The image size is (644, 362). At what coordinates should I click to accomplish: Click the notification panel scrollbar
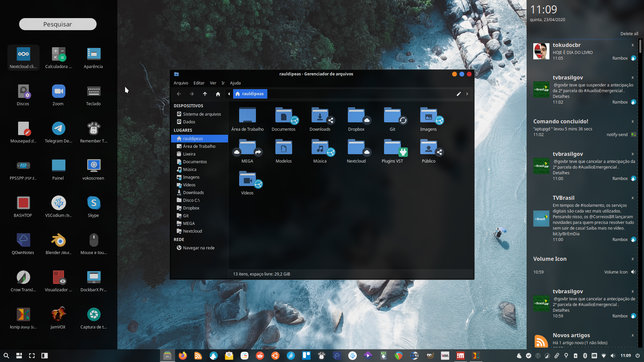[x=640, y=46]
